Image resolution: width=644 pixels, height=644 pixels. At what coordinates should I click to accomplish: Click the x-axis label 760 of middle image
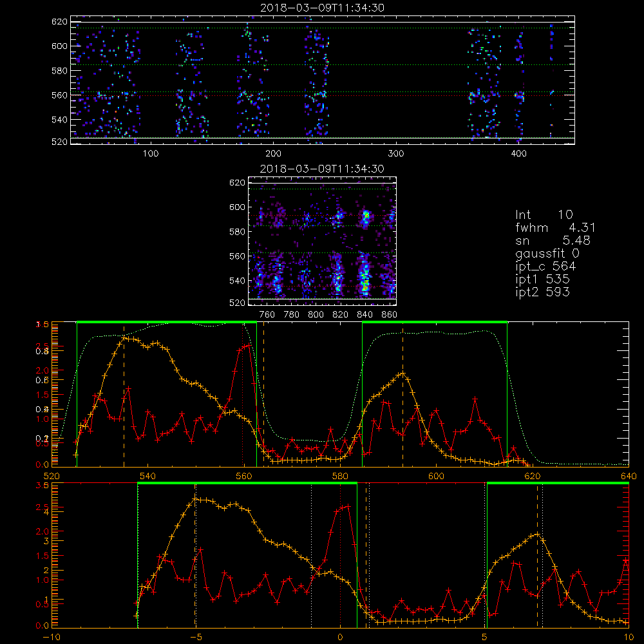[x=267, y=315]
